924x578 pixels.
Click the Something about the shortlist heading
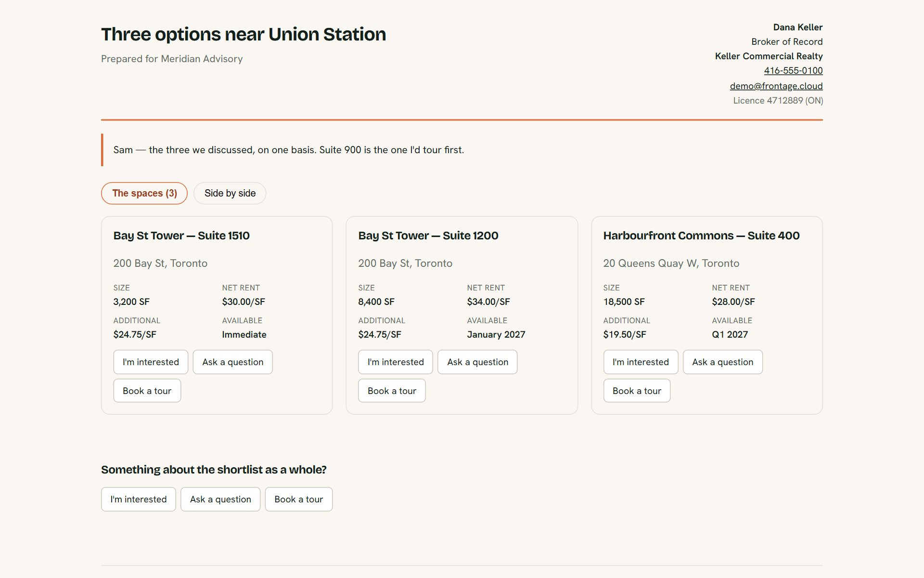pos(214,470)
